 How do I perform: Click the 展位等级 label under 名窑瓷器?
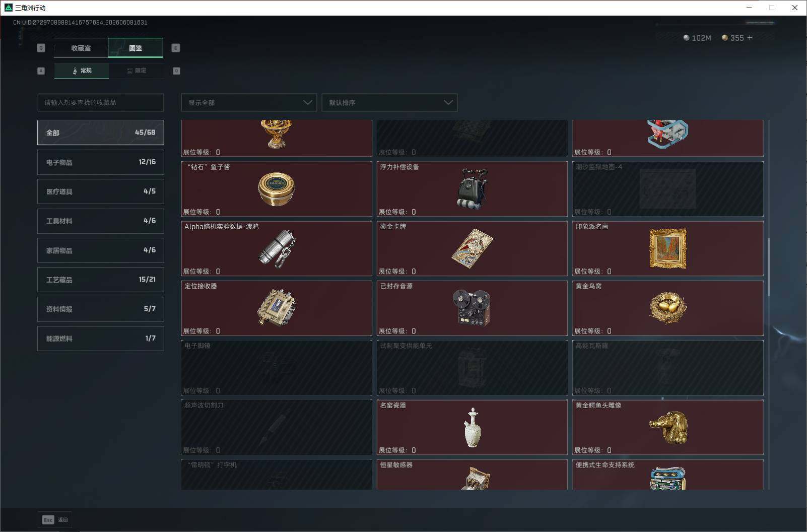click(x=397, y=450)
